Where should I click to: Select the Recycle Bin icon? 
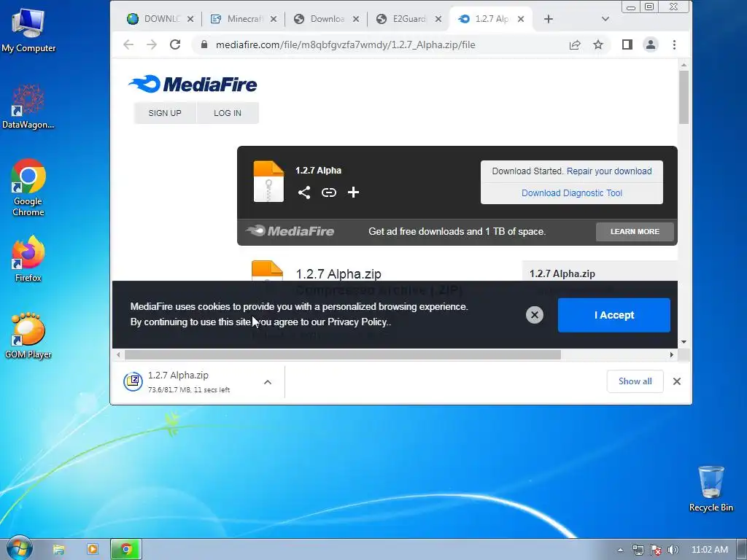point(711,489)
